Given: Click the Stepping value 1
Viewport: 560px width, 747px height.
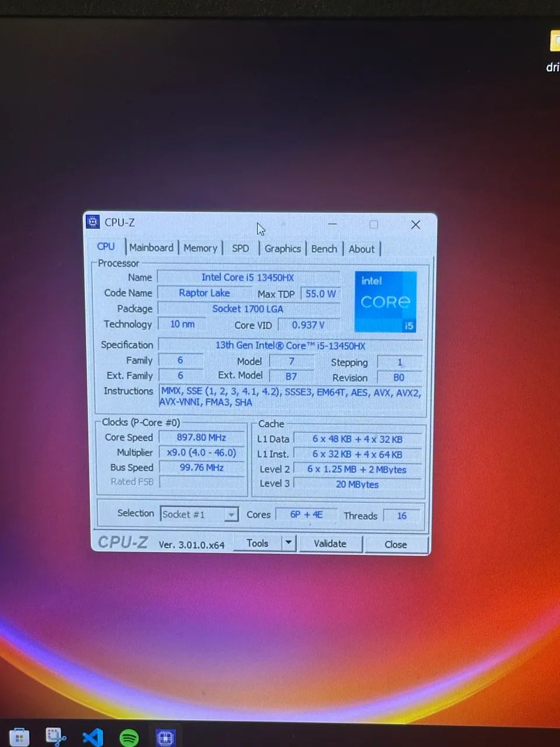Looking at the screenshot, I should 400,362.
